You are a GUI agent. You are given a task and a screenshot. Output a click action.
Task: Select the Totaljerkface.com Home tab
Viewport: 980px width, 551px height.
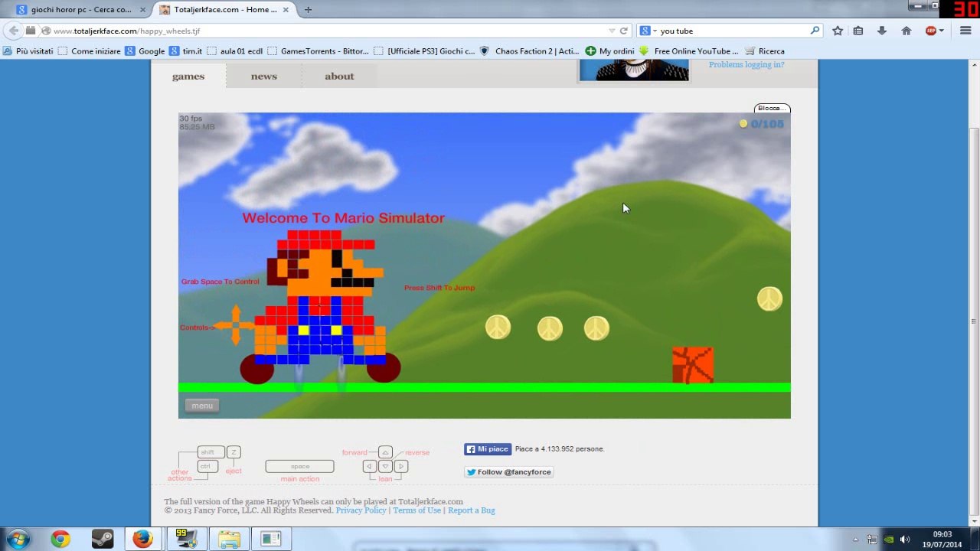tap(225, 10)
